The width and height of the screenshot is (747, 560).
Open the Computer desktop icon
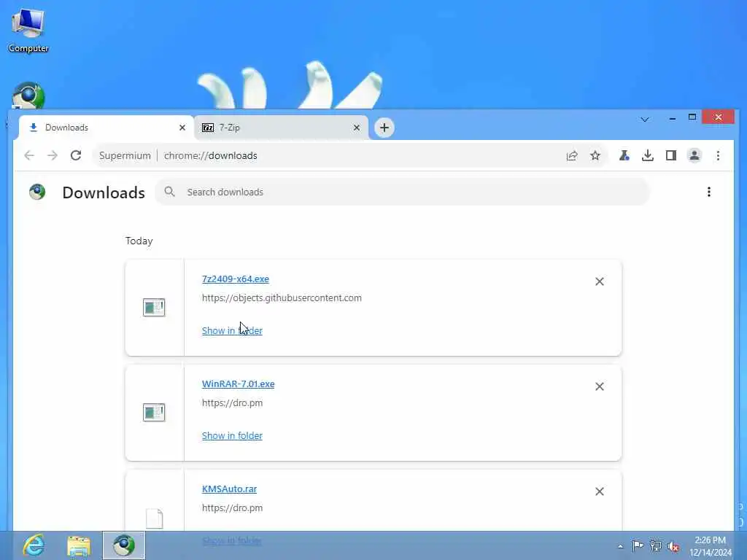(x=28, y=29)
